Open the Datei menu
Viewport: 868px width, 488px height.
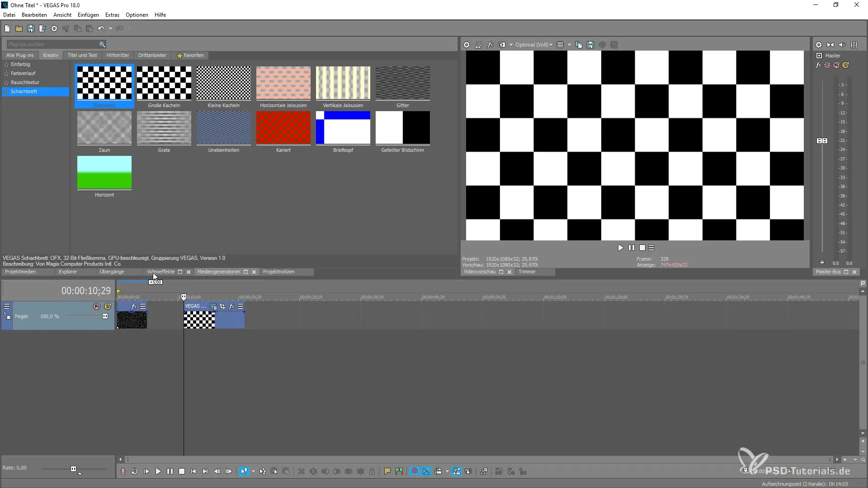click(9, 15)
